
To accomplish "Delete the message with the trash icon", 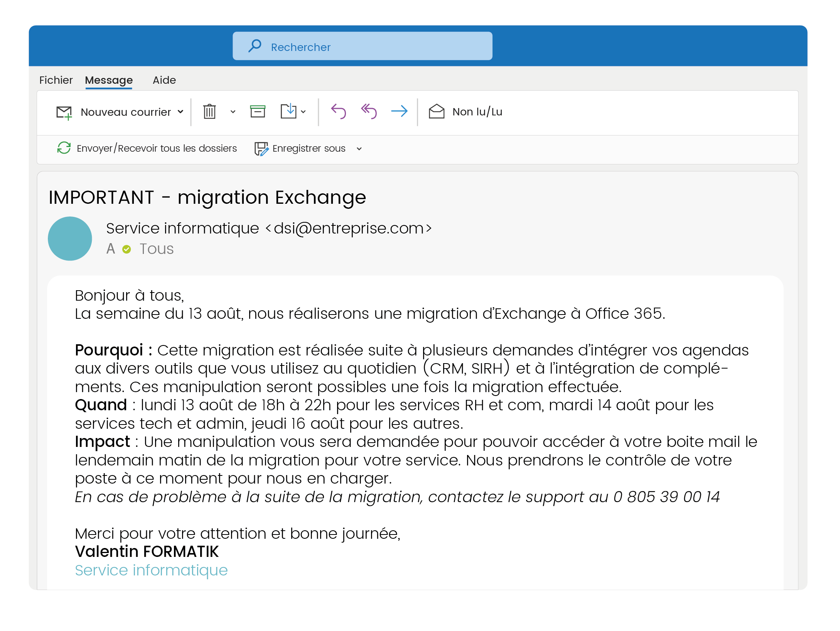I will 209,112.
